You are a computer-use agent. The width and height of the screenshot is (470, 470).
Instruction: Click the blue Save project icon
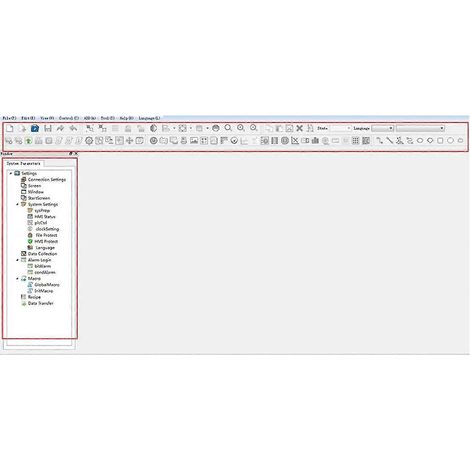pyautogui.click(x=35, y=128)
